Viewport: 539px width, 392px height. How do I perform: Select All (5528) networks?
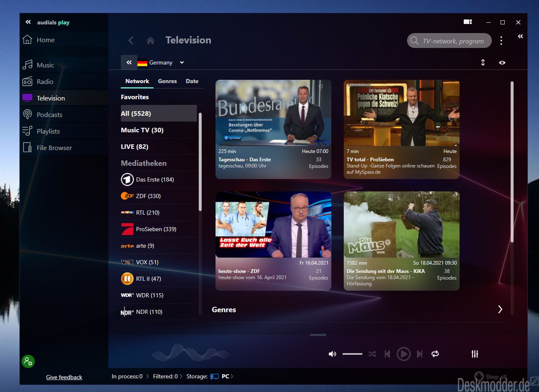(x=159, y=113)
